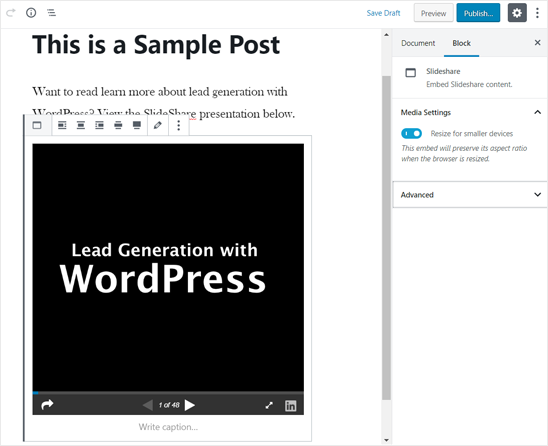Click the post title This is a Sample Post
The width and height of the screenshot is (548, 446).
point(156,45)
